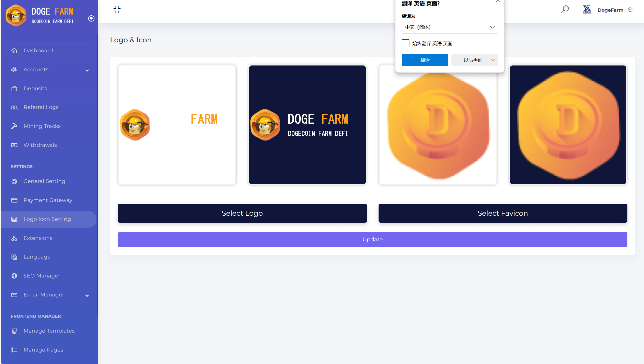Open Logo Icon Setting page
The height and width of the screenshot is (364, 644).
tap(47, 219)
